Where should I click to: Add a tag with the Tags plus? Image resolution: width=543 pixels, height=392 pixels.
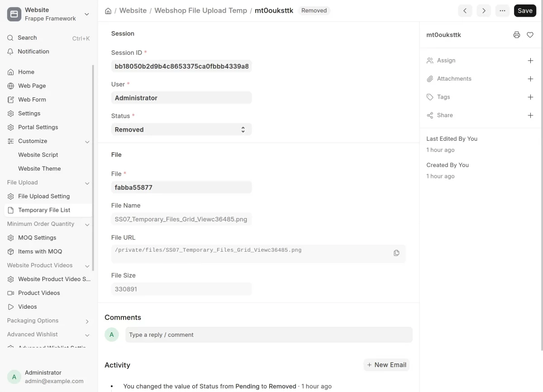pos(530,97)
